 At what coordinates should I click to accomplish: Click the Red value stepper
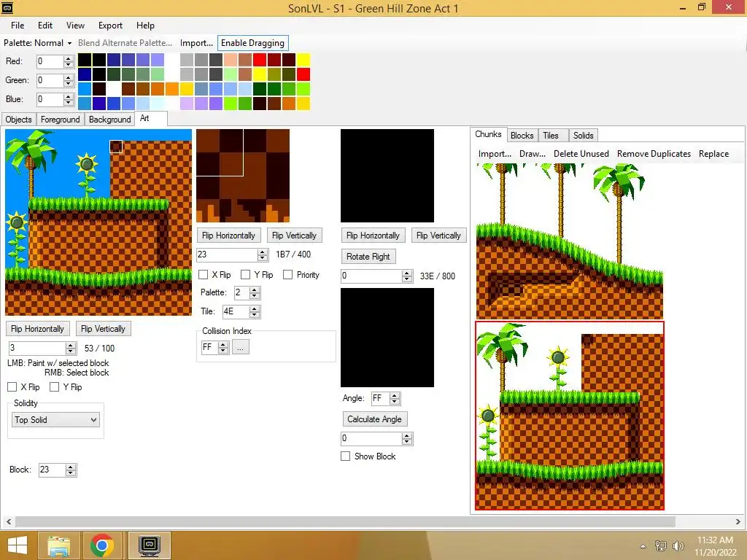[x=68, y=61]
